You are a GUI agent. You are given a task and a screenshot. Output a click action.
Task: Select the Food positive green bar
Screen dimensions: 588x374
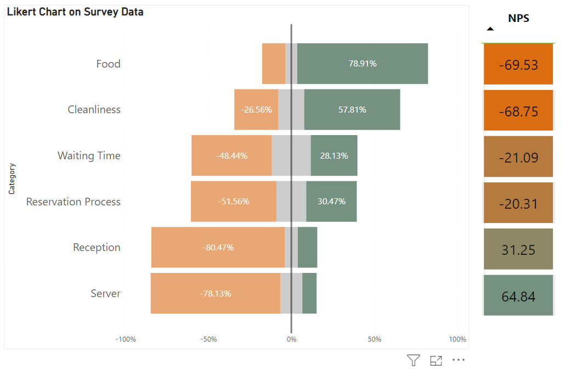pyautogui.click(x=362, y=63)
